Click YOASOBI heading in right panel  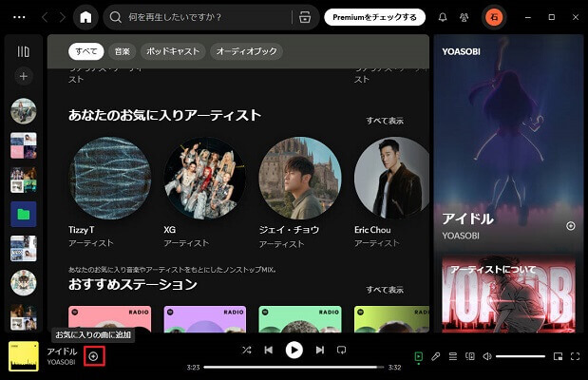click(461, 51)
